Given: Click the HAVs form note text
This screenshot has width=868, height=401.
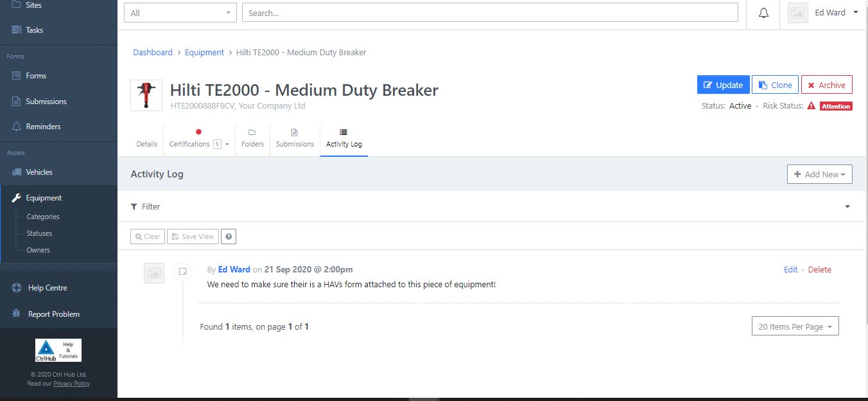Looking at the screenshot, I should [352, 284].
